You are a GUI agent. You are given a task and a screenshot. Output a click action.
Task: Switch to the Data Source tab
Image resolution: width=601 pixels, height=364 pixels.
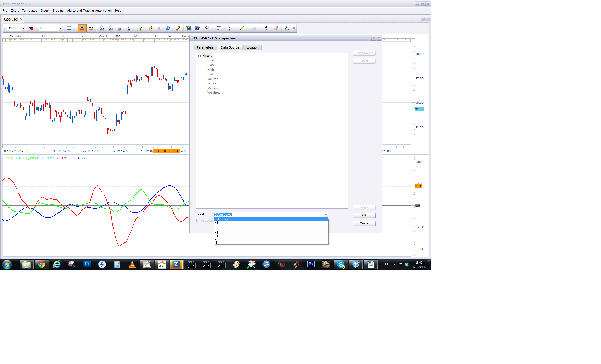[230, 47]
